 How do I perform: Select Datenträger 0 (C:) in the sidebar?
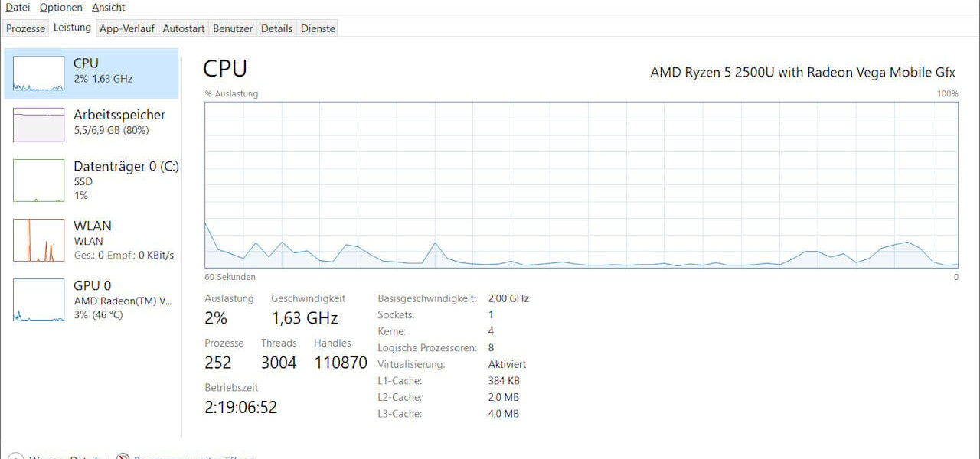click(91, 181)
